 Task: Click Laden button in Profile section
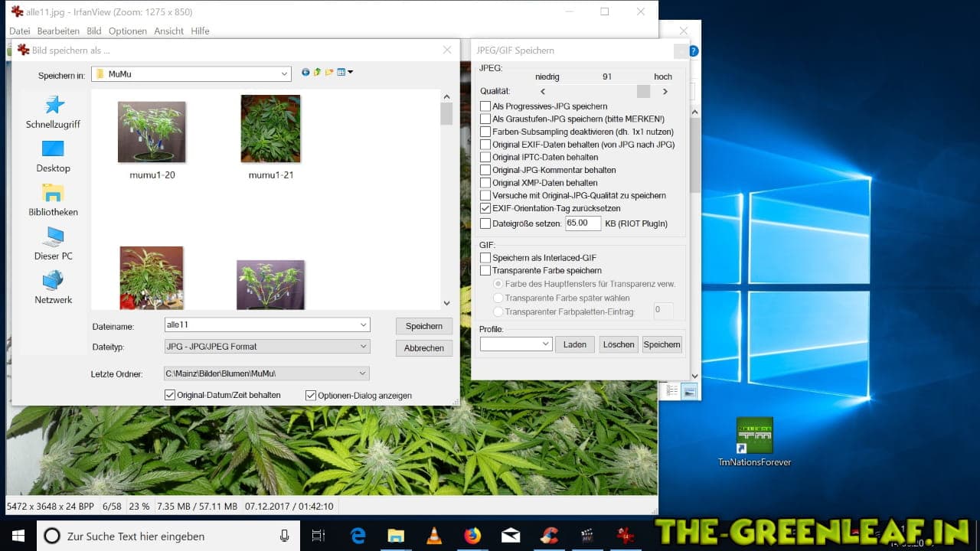574,344
